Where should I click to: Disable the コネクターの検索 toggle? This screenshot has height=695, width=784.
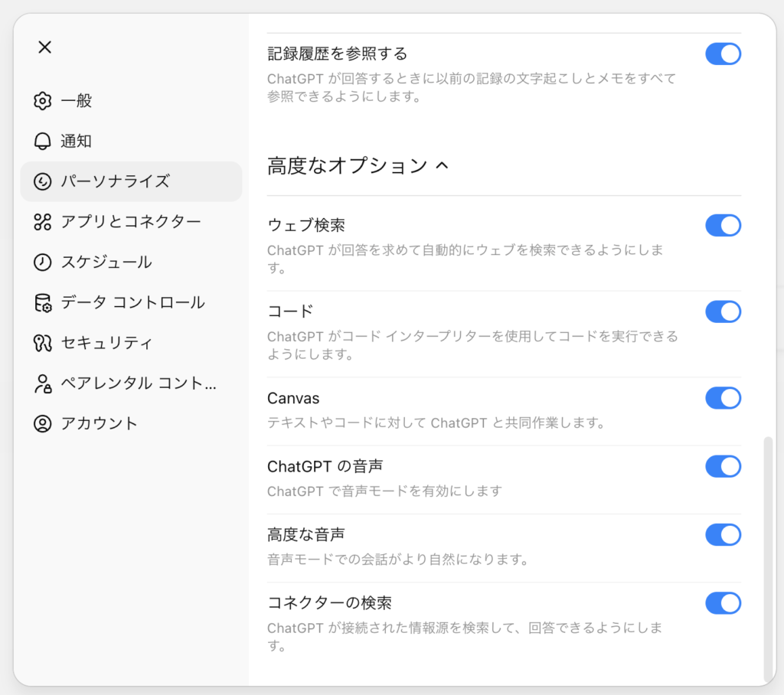pyautogui.click(x=723, y=603)
